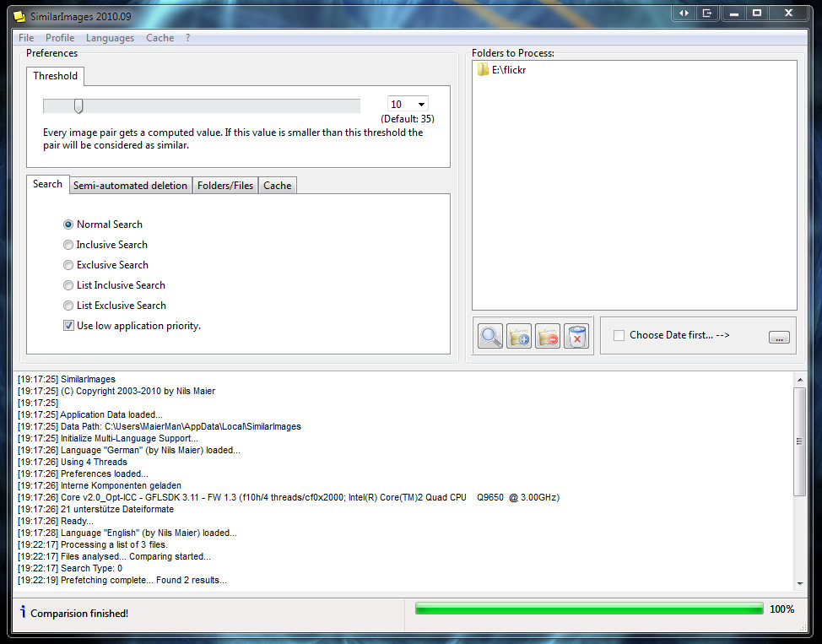Click log line with Data Path
Viewport: 822px width, 644px height.
pyautogui.click(x=160, y=427)
